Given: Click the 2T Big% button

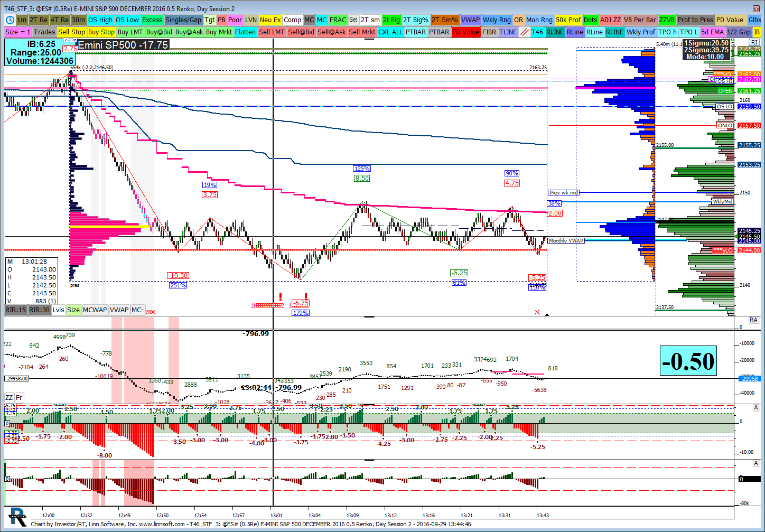Looking at the screenshot, I should click(416, 20).
